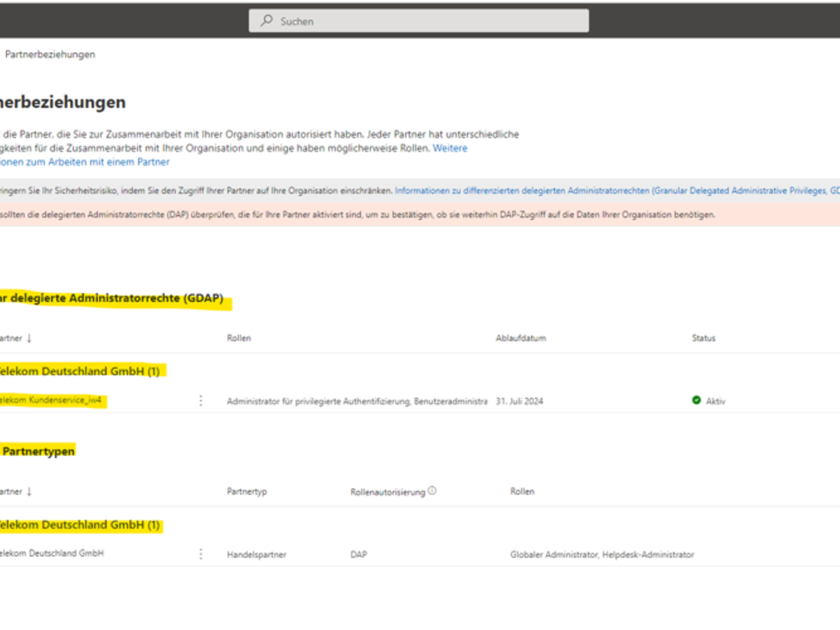Click the Ablaufdatum column header
The width and height of the screenshot is (840, 630).
[521, 338]
